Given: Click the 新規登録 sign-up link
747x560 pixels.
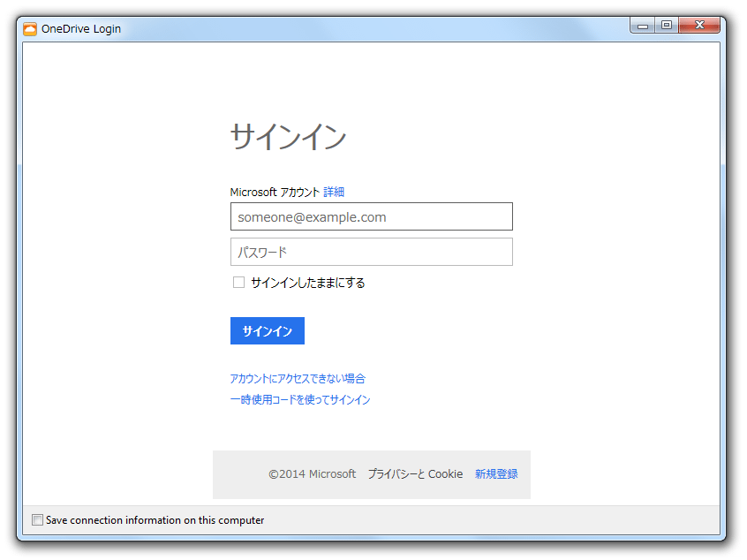Looking at the screenshot, I should click(x=496, y=474).
